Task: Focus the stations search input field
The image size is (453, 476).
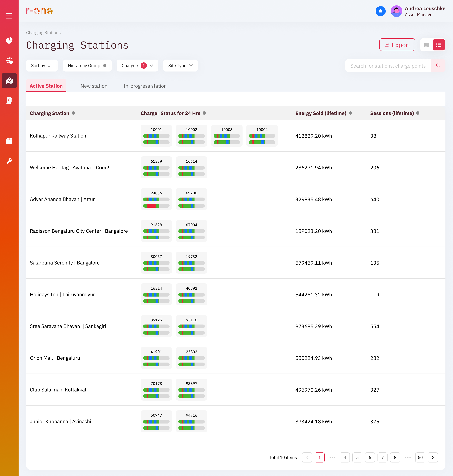Action: point(388,66)
